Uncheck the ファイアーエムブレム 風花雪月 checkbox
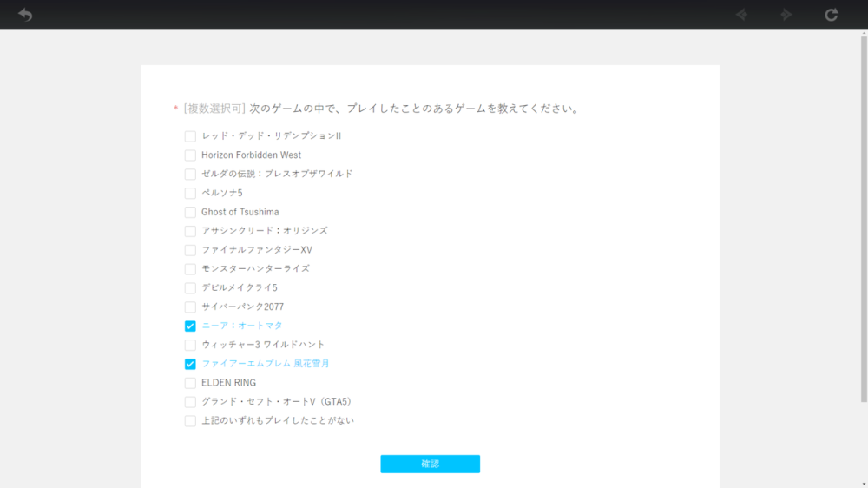 (x=190, y=364)
